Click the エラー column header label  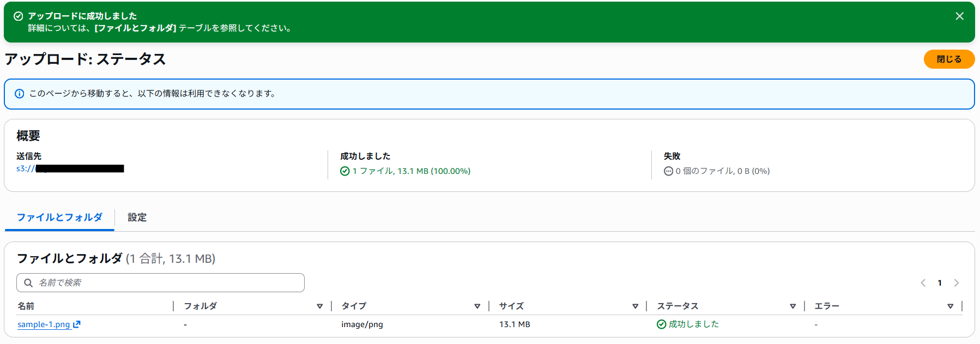pyautogui.click(x=827, y=306)
